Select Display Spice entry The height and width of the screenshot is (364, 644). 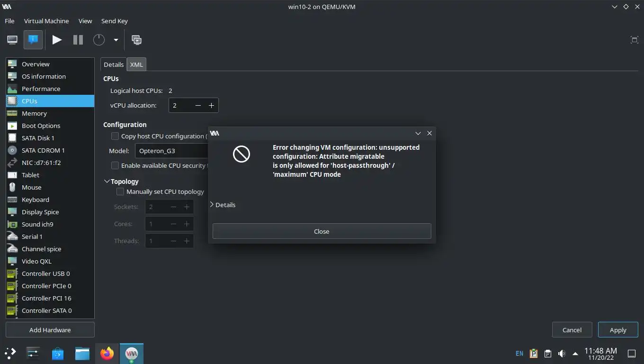click(50, 212)
